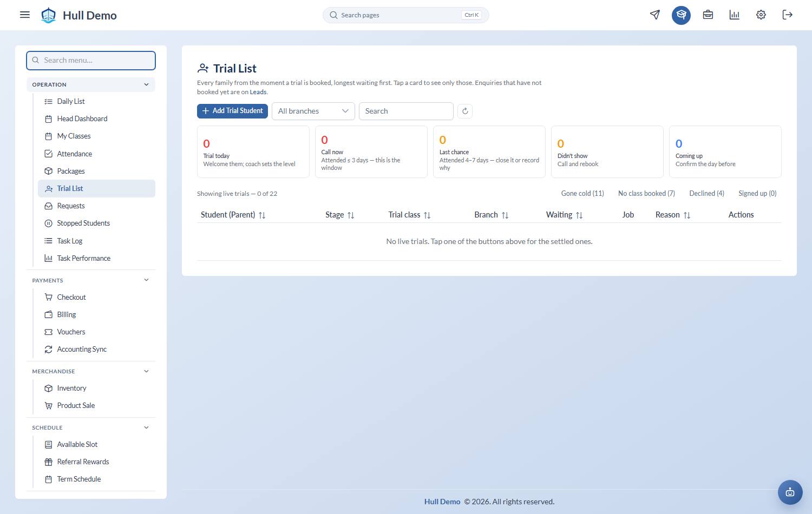Collapse the Operation menu section

91,84
